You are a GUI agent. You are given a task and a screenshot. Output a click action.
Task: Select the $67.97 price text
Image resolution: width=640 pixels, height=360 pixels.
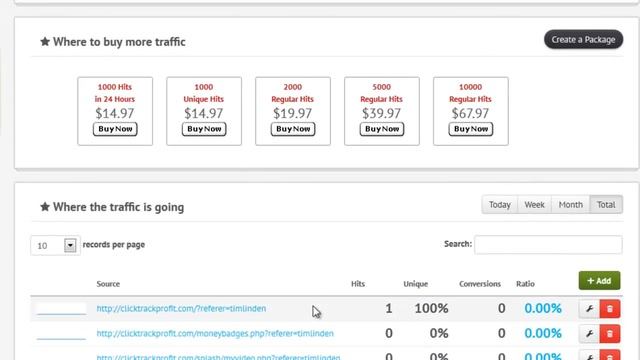click(470, 113)
